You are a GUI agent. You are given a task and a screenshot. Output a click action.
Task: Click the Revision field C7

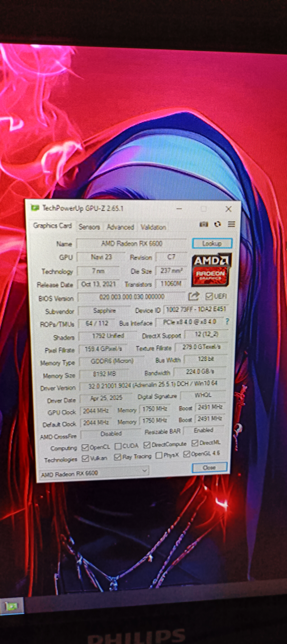tap(171, 257)
